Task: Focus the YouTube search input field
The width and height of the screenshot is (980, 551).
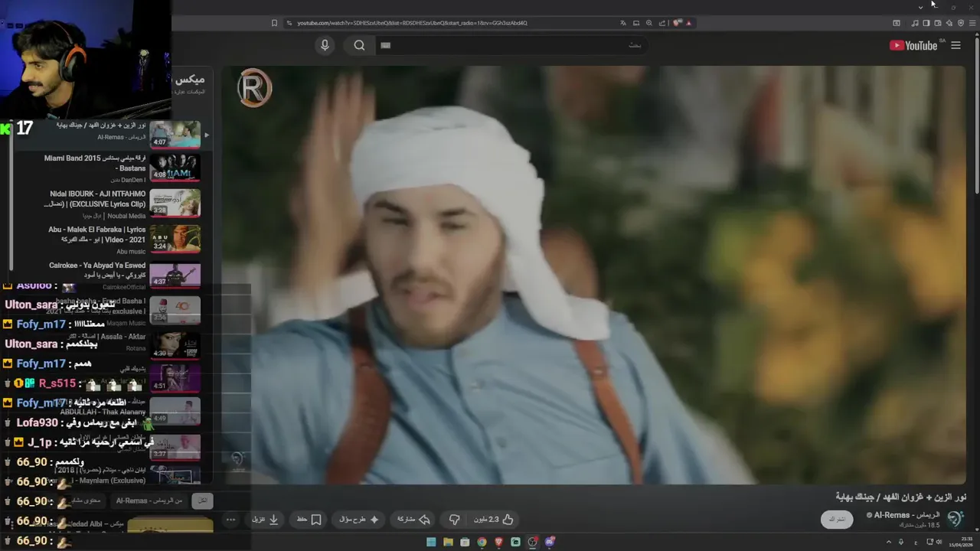Action: click(513, 45)
